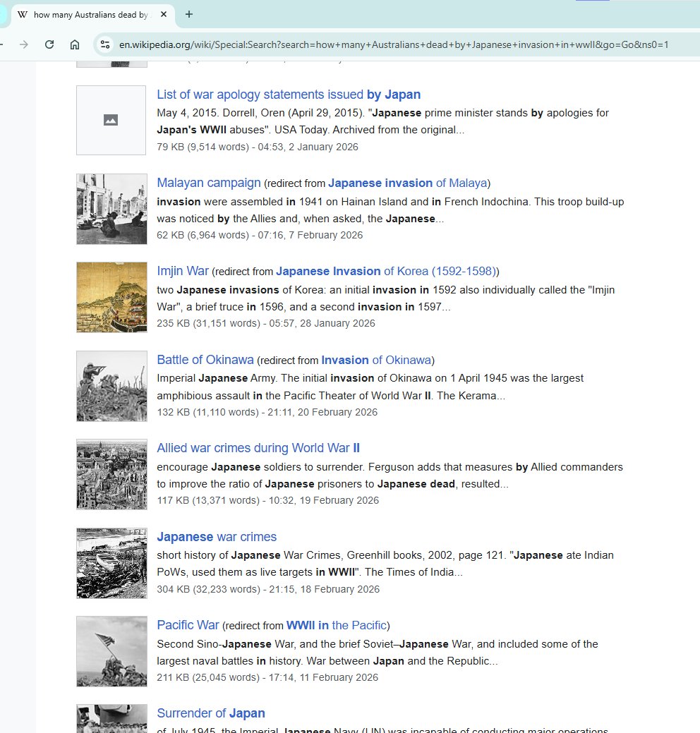
Task: Click snippet 'Imperial Japanese Army. The initial invasion'
Action: [x=370, y=387]
